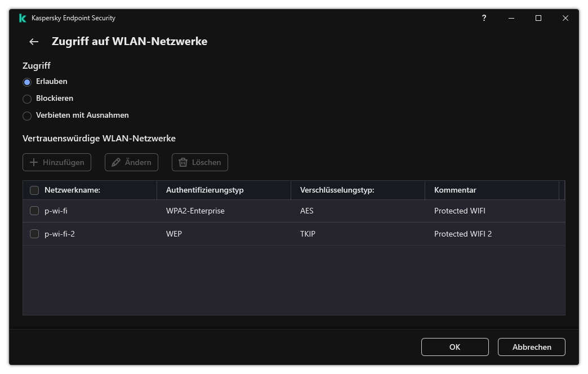The image size is (588, 374).
Task: Choose Verbieten mit Ausnahmen access option
Action: point(27,115)
